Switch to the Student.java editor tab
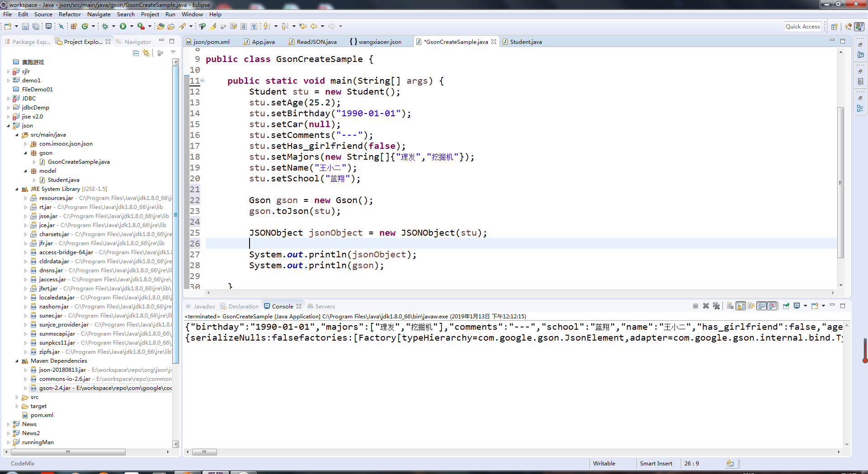 525,42
